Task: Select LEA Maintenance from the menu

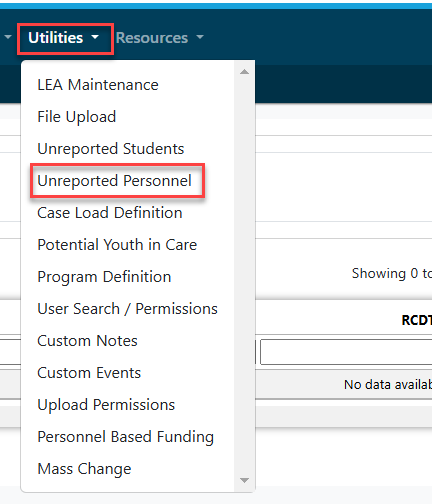Action: [98, 85]
